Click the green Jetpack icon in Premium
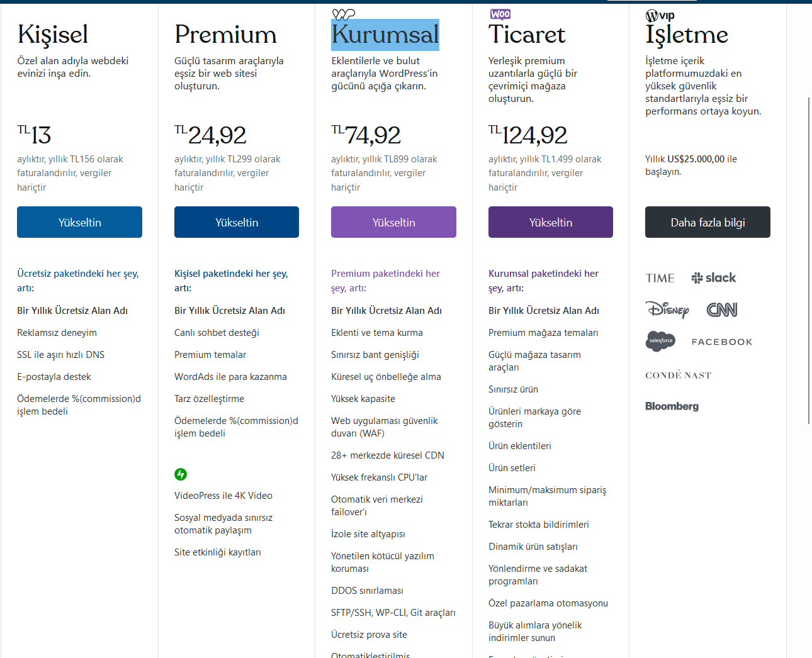This screenshot has width=812, height=658. (x=181, y=474)
